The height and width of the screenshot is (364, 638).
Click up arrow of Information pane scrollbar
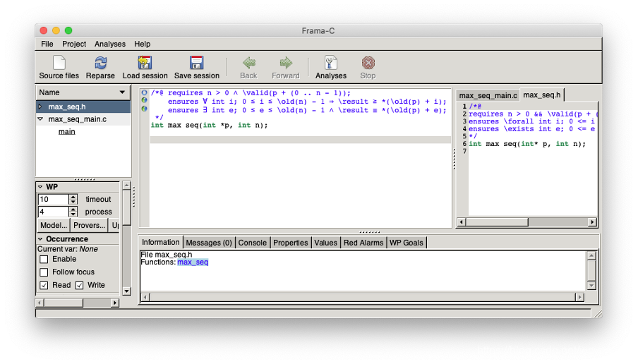click(591, 256)
